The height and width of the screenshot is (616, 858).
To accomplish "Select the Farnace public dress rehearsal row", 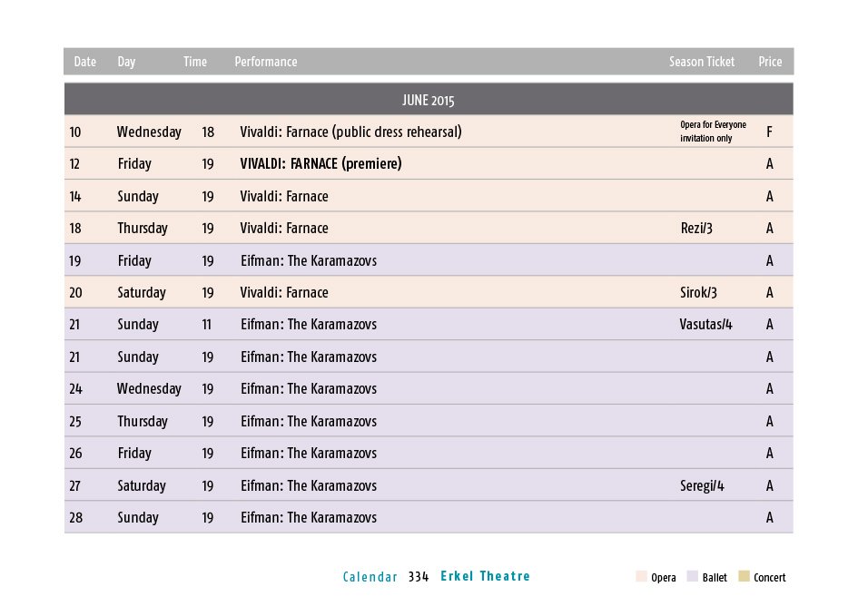I will pyautogui.click(x=429, y=132).
